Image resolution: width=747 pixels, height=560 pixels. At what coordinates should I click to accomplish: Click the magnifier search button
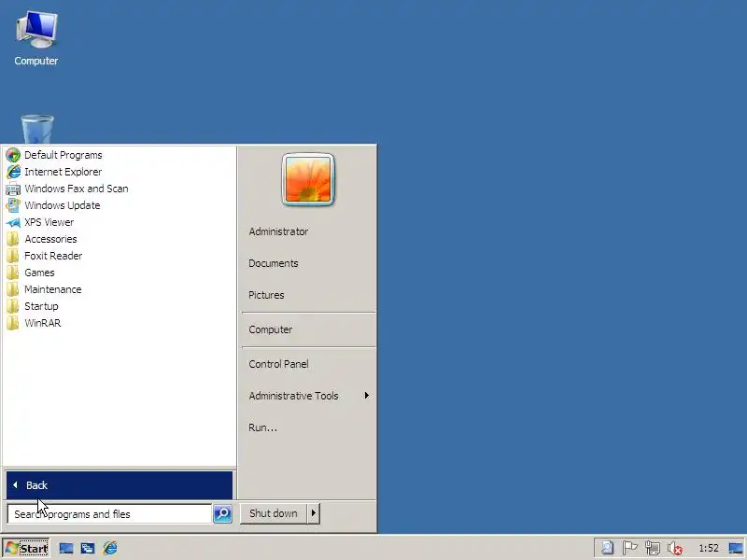click(222, 514)
